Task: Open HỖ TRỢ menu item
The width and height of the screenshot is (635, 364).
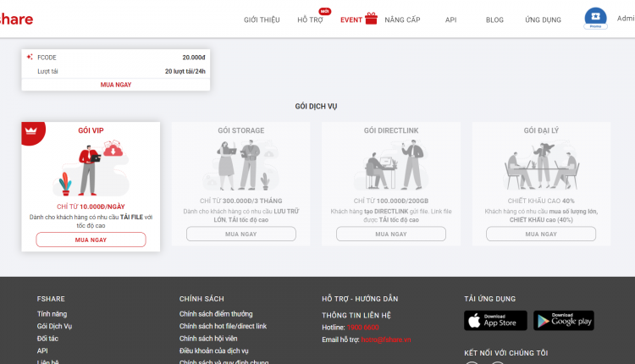Action: point(310,19)
